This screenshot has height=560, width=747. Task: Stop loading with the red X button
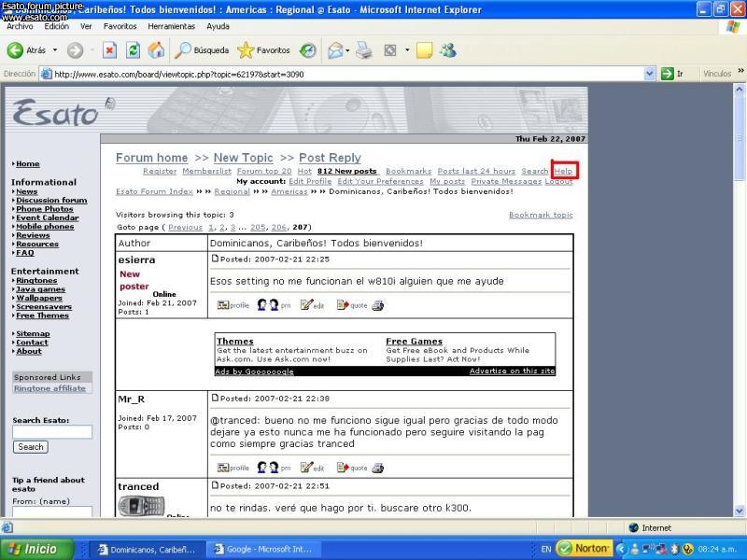109,50
